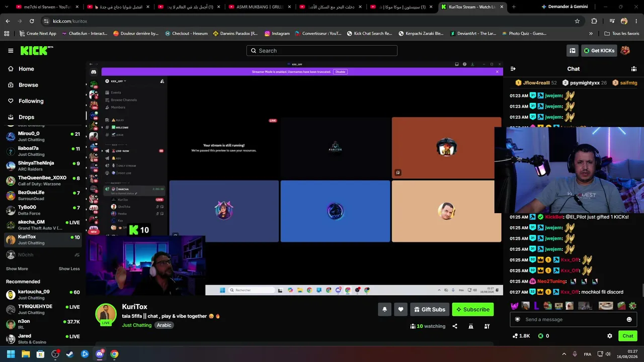
Task: Open the emoji picker in chat input
Action: click(x=629, y=319)
